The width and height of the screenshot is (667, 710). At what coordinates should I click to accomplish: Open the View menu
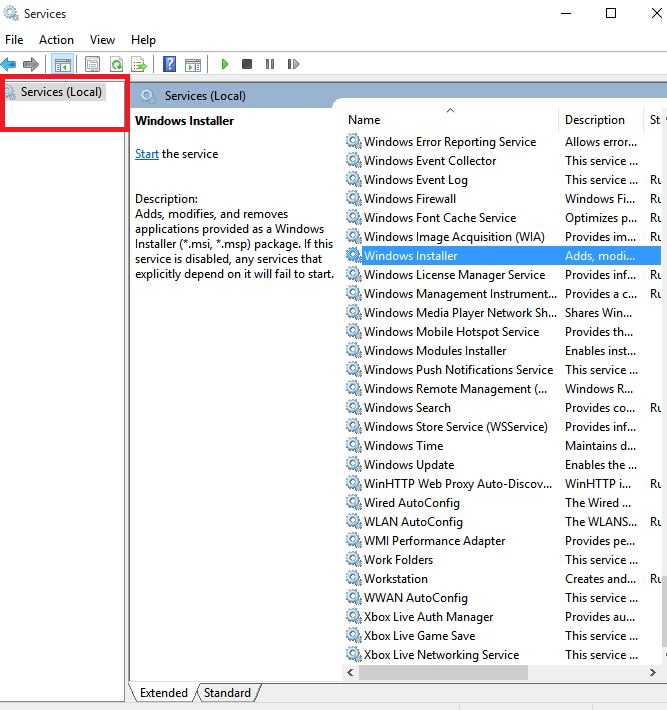click(102, 40)
